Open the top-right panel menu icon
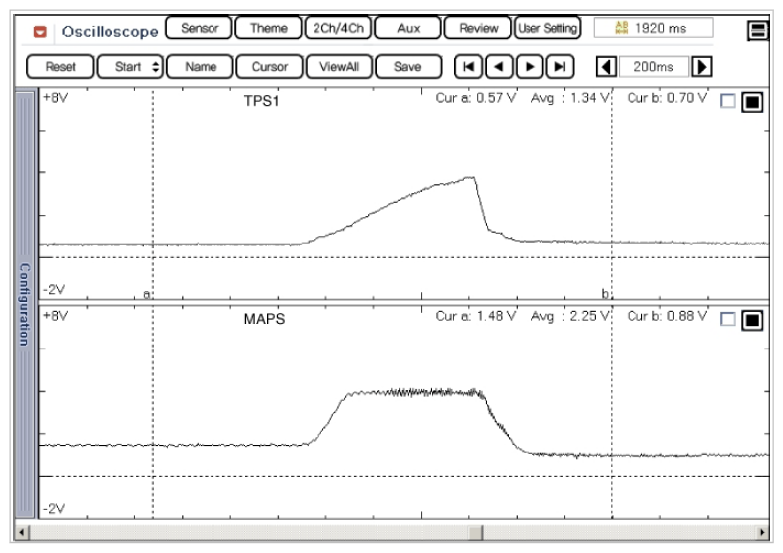 pyautogui.click(x=758, y=31)
